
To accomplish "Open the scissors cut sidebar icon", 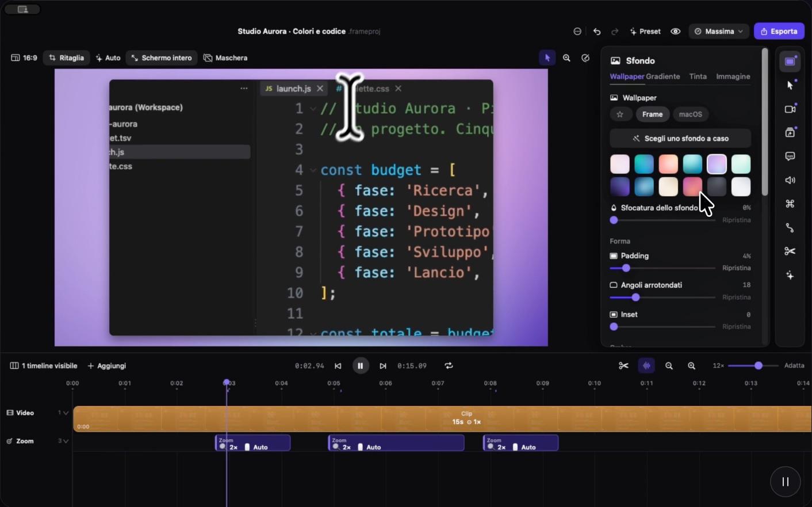I will tap(790, 251).
